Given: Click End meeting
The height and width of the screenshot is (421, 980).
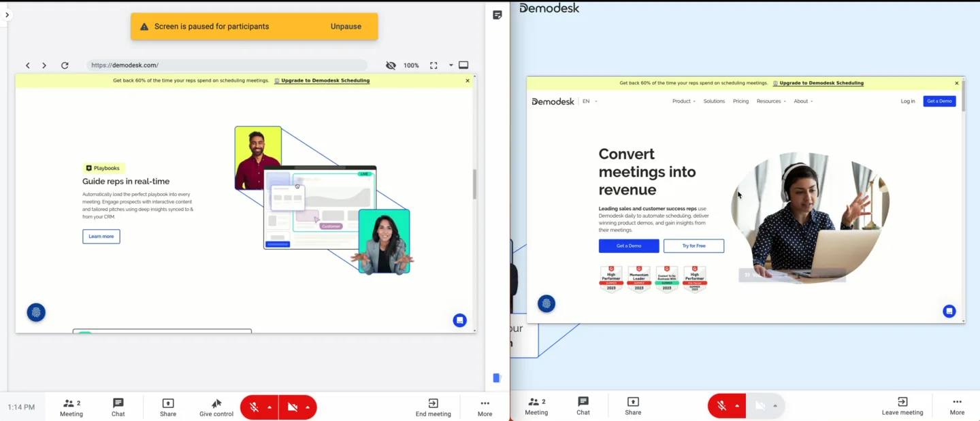Looking at the screenshot, I should (x=434, y=407).
